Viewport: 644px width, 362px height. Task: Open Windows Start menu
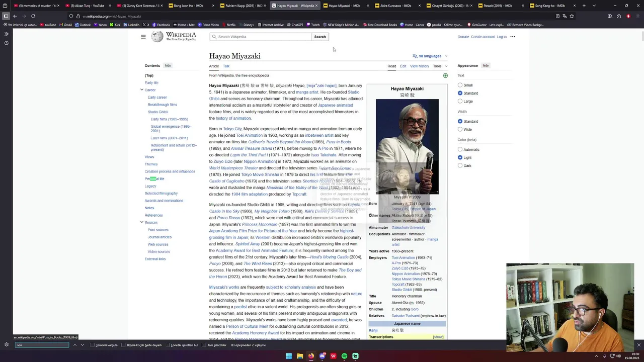pyautogui.click(x=289, y=356)
